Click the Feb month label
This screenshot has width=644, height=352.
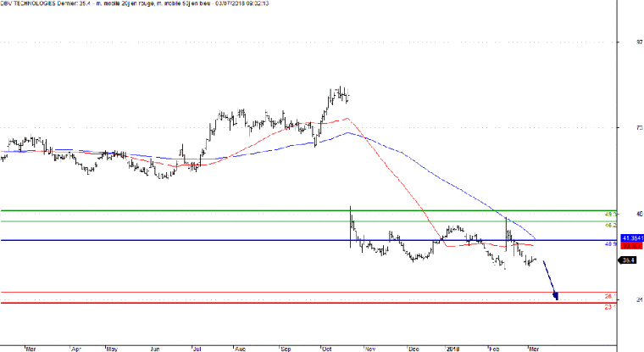[495, 349]
